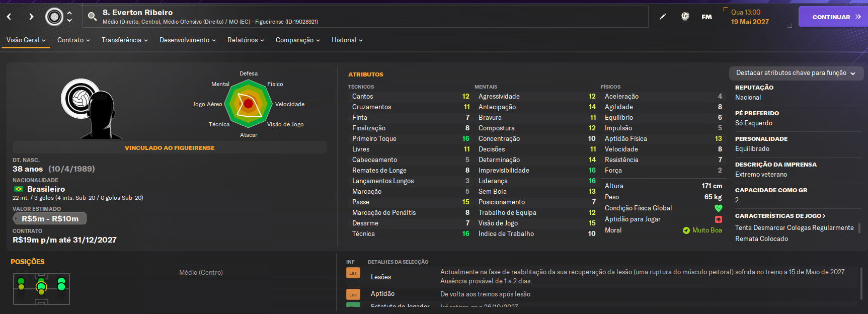The width and height of the screenshot is (868, 314).
Task: Open the world globe icon
Action: 685,17
